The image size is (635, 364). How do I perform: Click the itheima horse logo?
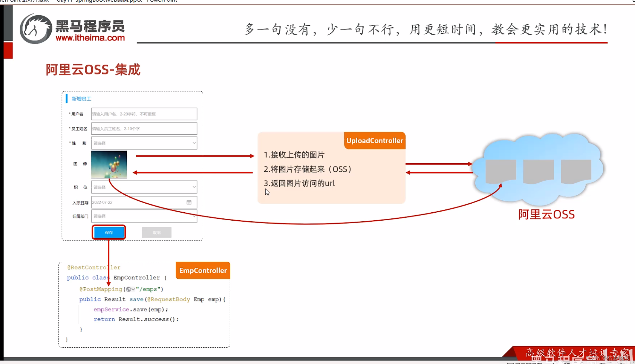pyautogui.click(x=36, y=28)
